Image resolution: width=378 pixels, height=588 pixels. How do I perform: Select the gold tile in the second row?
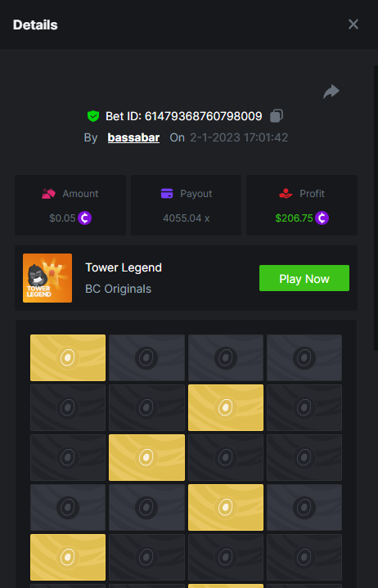point(226,407)
